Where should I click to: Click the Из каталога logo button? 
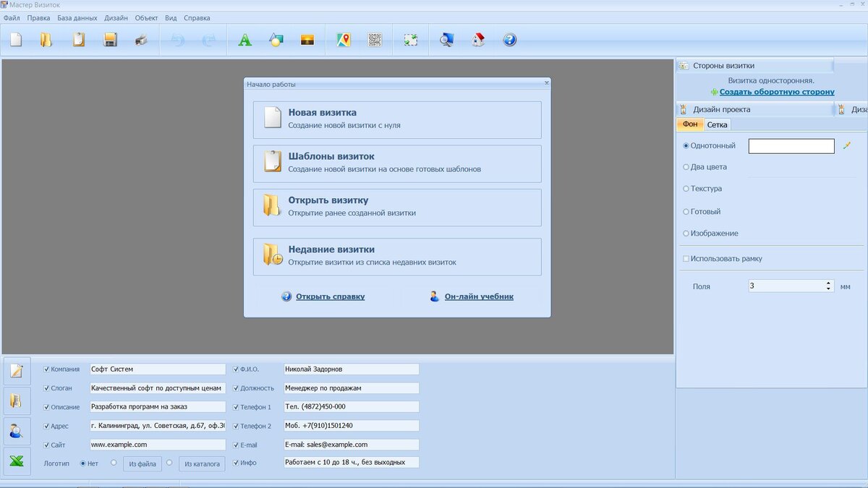pyautogui.click(x=202, y=463)
